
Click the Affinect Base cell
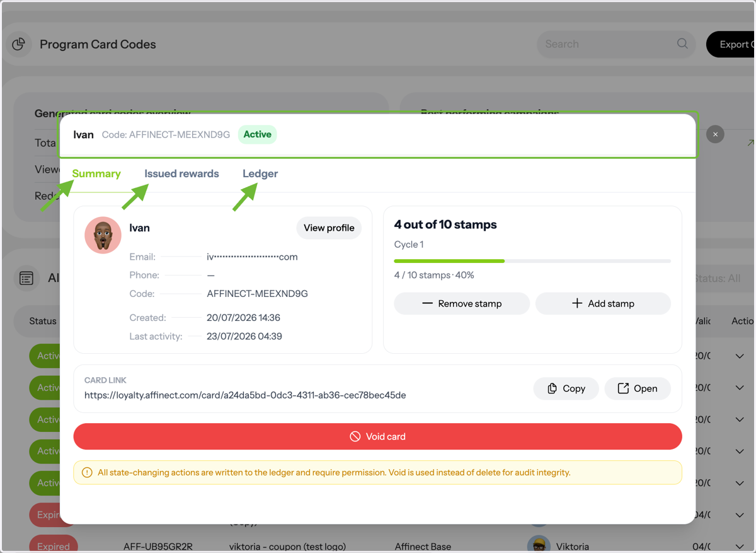coord(423,547)
